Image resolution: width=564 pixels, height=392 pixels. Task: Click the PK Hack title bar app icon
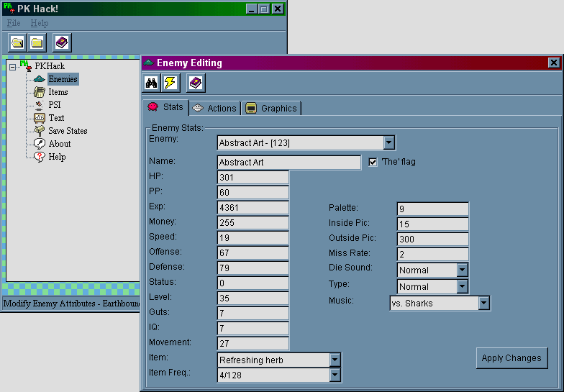tap(9, 9)
